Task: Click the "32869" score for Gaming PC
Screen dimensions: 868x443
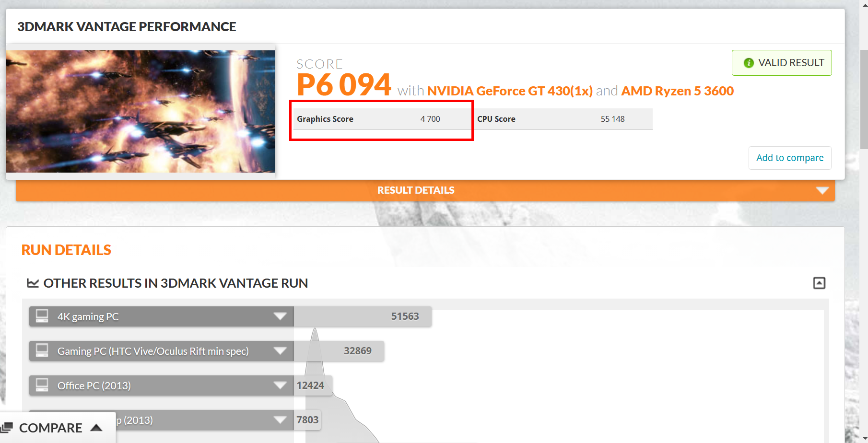Action: tap(358, 351)
